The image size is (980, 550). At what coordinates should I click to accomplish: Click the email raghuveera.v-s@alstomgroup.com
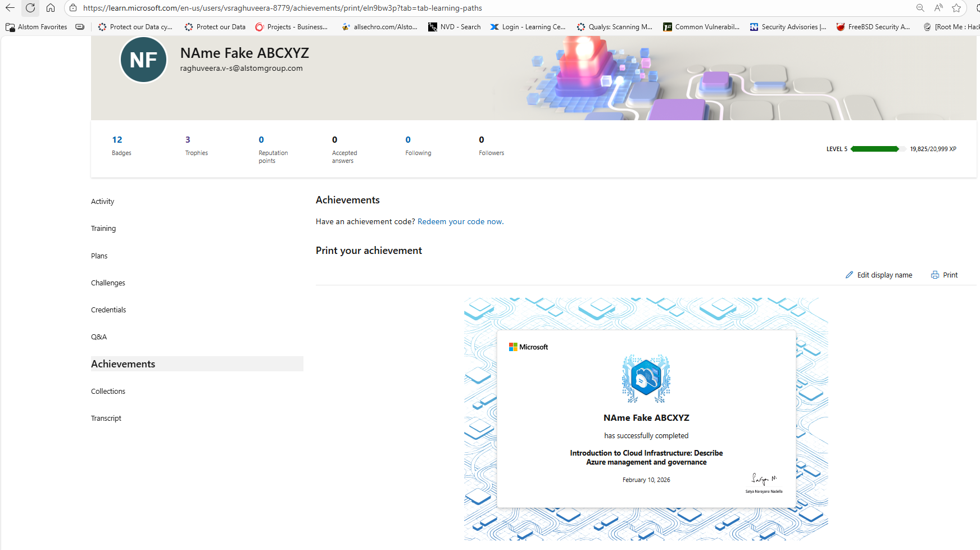click(x=242, y=69)
